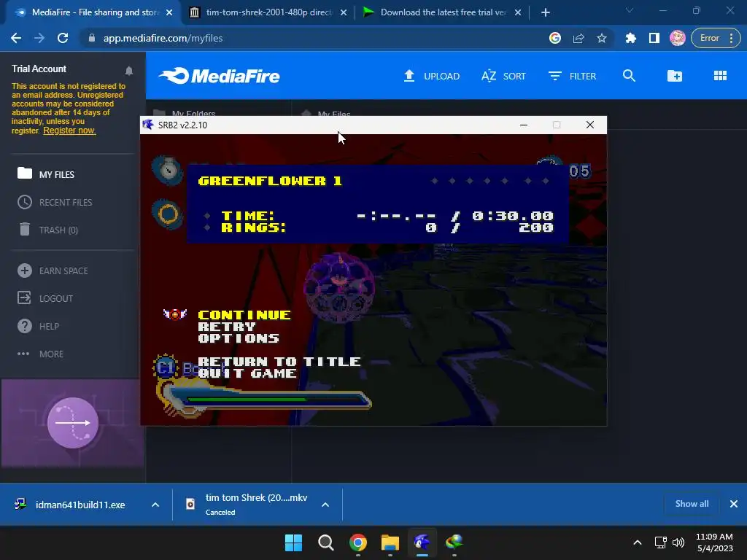747x560 pixels.
Task: Close the downloads bar
Action: tap(734, 504)
